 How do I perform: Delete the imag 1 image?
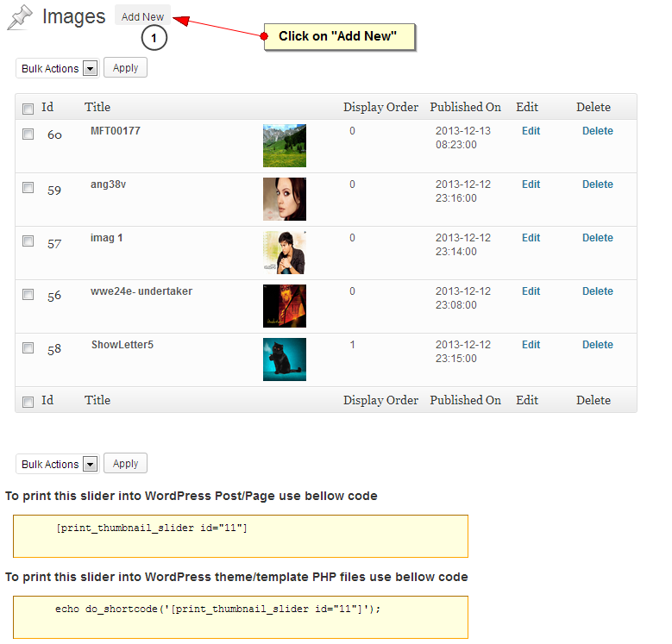pyautogui.click(x=598, y=238)
